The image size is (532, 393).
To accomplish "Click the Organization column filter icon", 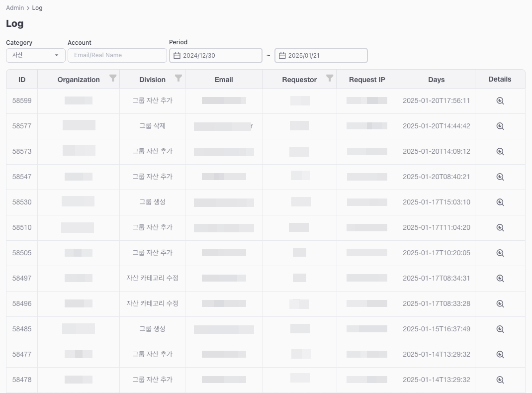I will (x=113, y=78).
